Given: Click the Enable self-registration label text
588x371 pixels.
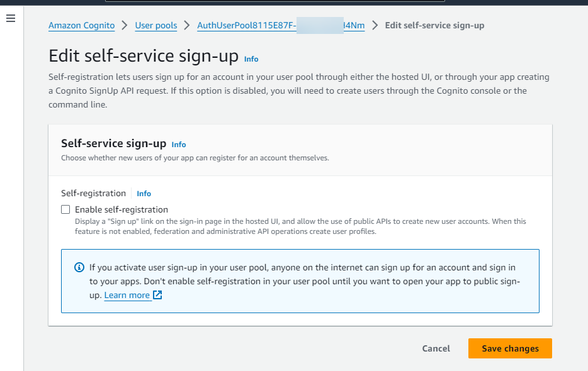Looking at the screenshot, I should [122, 209].
